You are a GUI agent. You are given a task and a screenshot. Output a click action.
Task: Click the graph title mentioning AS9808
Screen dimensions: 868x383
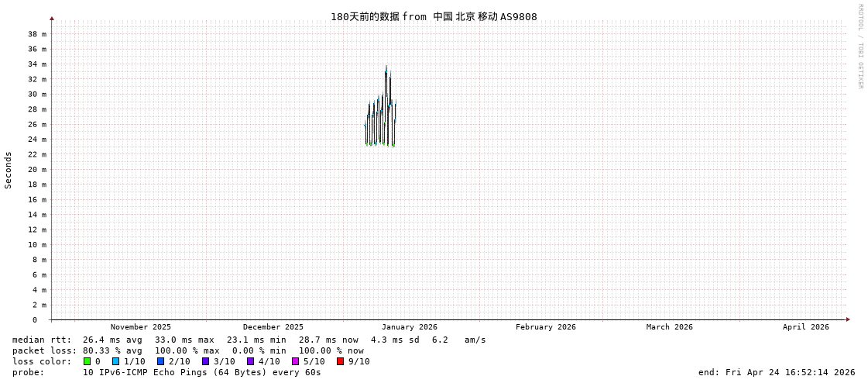pyautogui.click(x=434, y=16)
